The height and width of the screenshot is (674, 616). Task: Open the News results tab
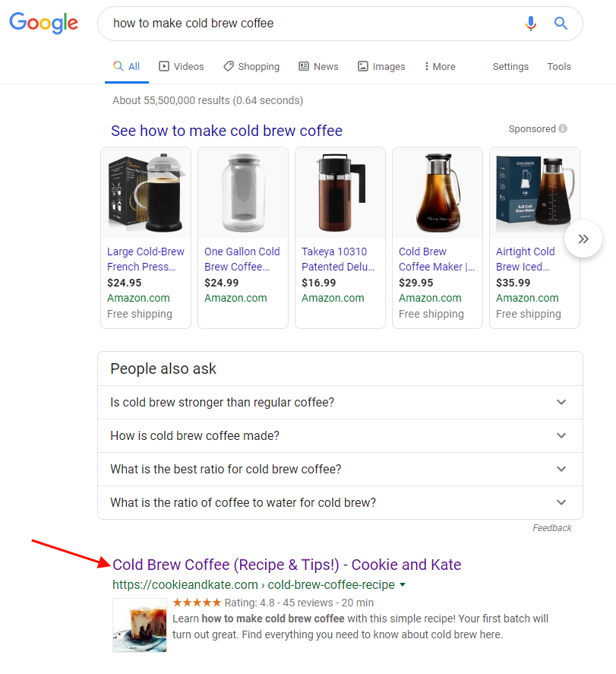click(318, 67)
